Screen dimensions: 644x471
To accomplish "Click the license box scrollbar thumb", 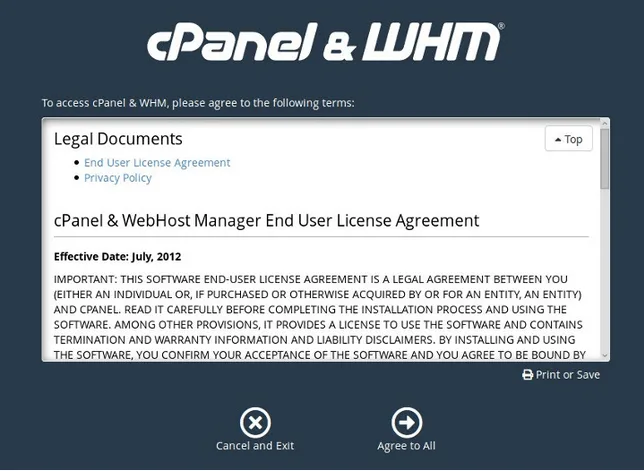I will pyautogui.click(x=605, y=159).
